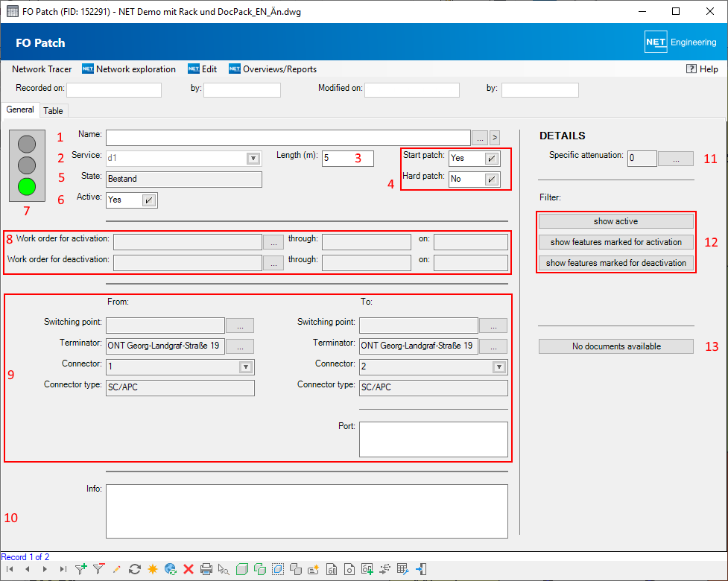
Task: Go to the next record
Action: pyautogui.click(x=45, y=569)
